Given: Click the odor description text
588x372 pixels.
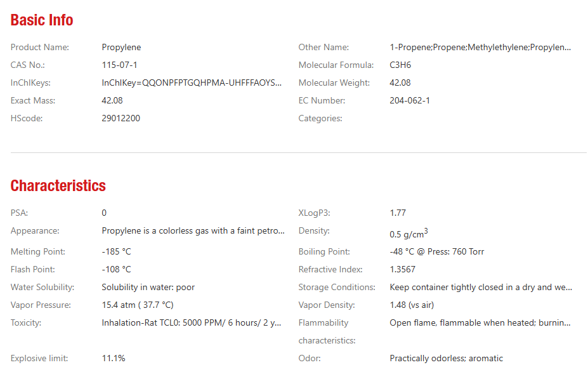Looking at the screenshot, I should coord(447,359).
